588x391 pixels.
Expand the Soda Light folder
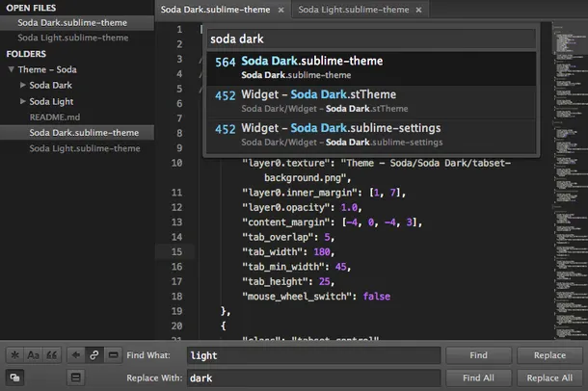tap(23, 101)
